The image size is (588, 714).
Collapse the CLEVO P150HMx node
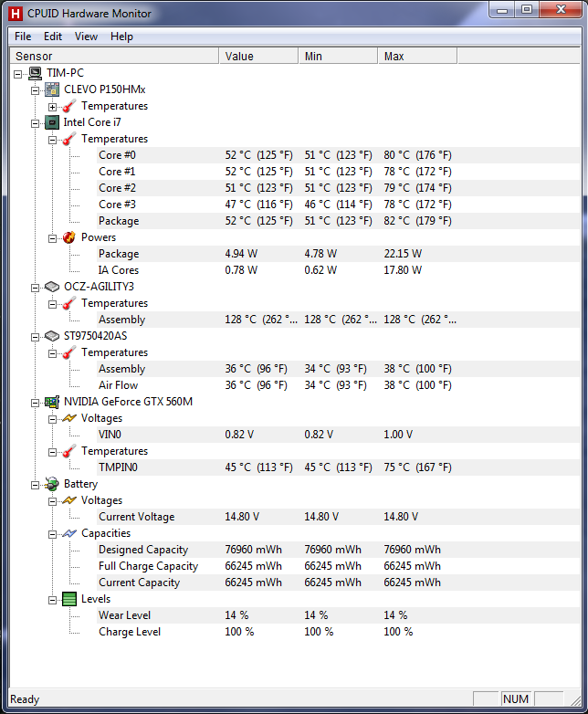pyautogui.click(x=35, y=90)
